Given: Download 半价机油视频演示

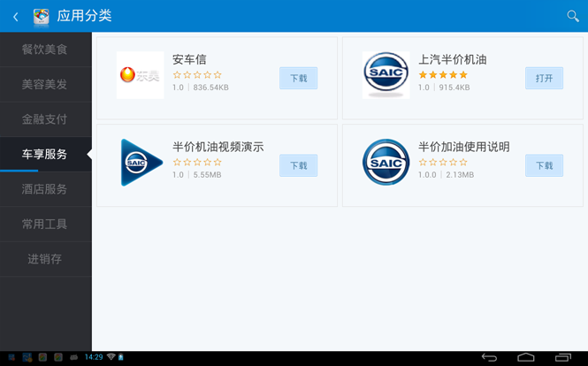Looking at the screenshot, I should [299, 165].
